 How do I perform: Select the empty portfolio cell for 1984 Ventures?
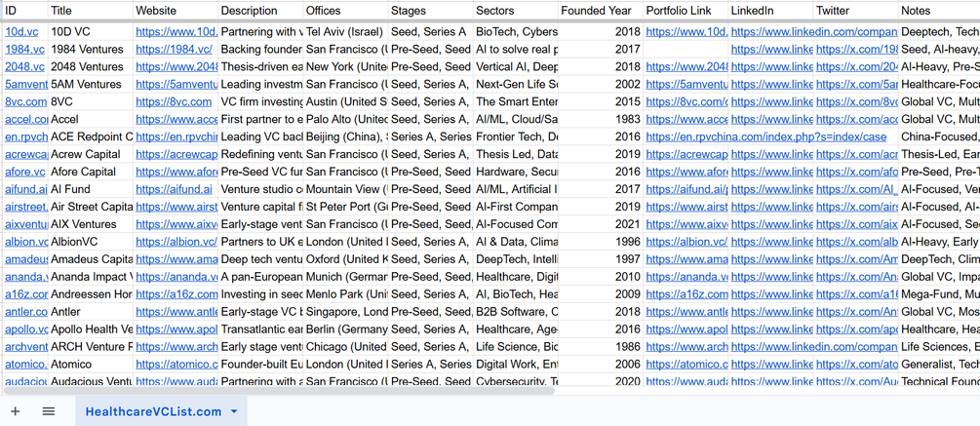point(686,50)
